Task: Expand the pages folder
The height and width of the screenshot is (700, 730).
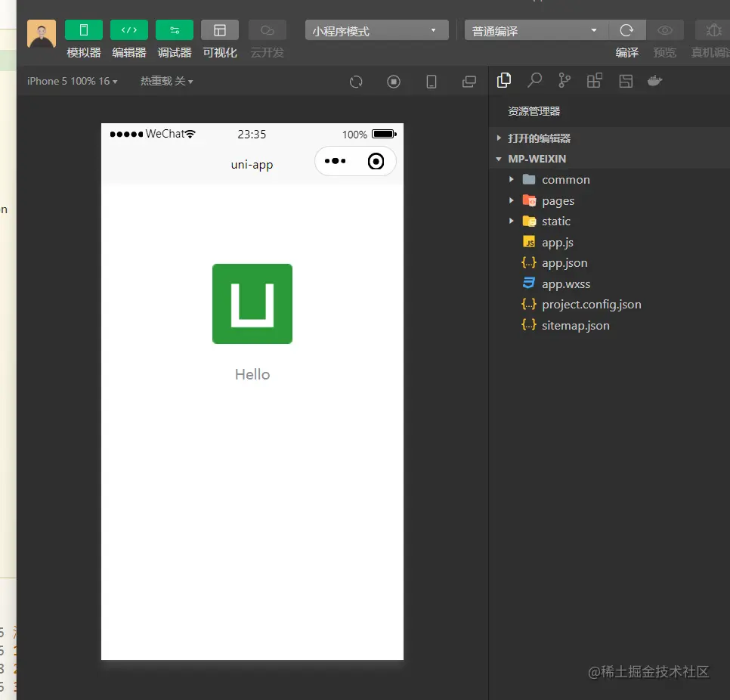Action: [x=609, y=201]
